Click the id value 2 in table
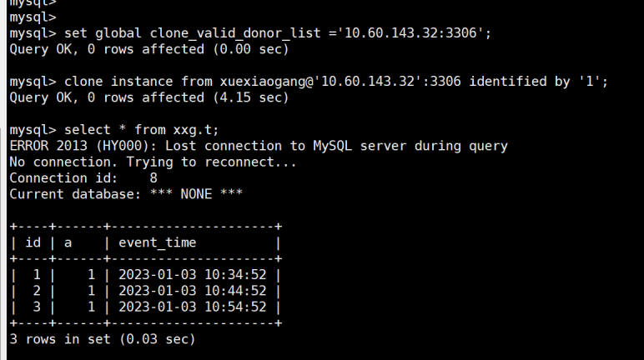 (37, 291)
